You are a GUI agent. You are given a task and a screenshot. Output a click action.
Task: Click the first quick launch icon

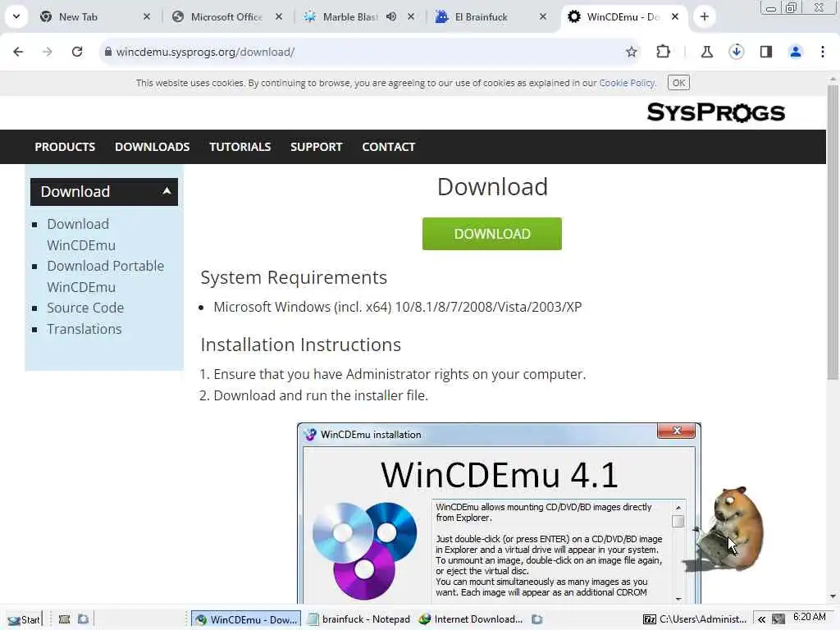coord(64,619)
